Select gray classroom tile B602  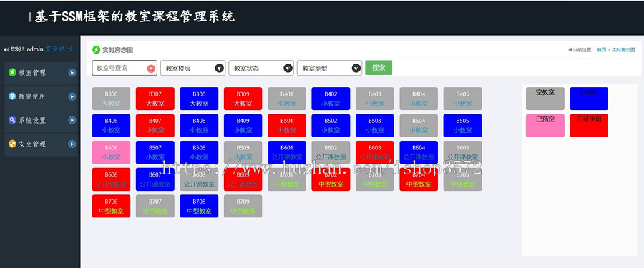point(331,152)
